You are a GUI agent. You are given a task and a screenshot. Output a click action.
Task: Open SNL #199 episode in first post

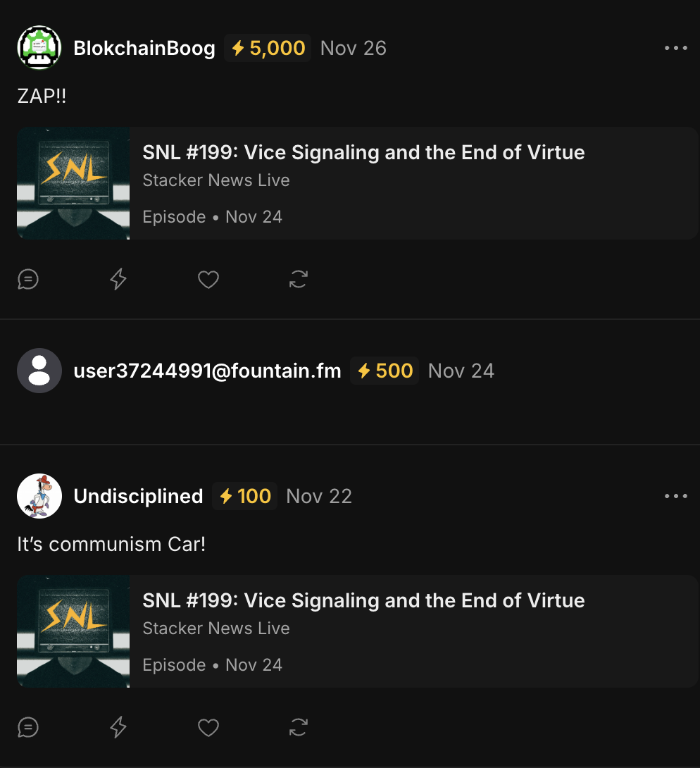point(363,153)
